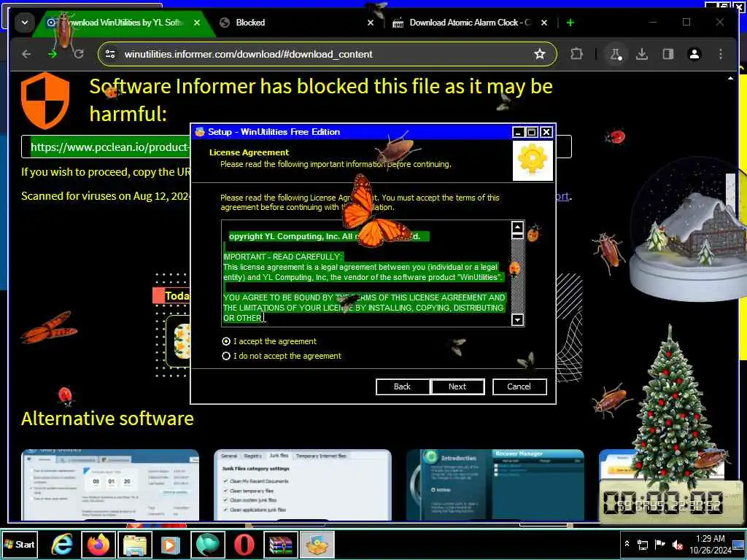Bookmark this page with the star
The image size is (747, 560).
(x=539, y=54)
